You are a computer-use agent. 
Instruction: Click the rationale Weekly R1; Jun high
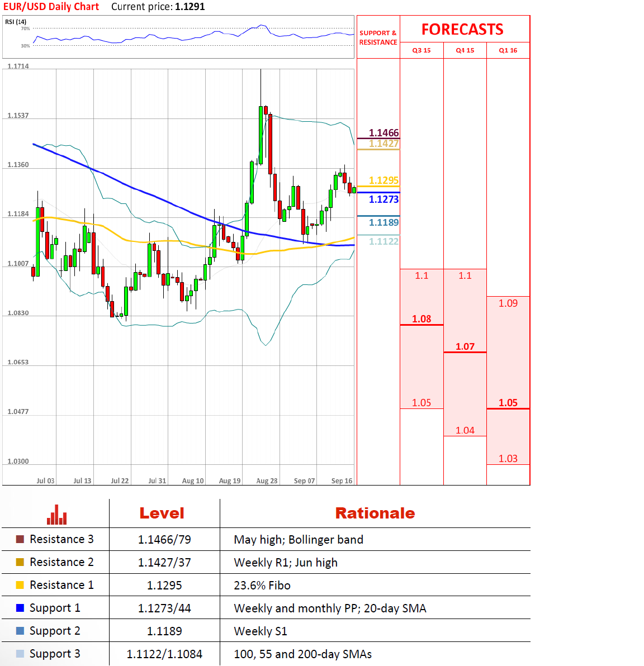(x=286, y=563)
